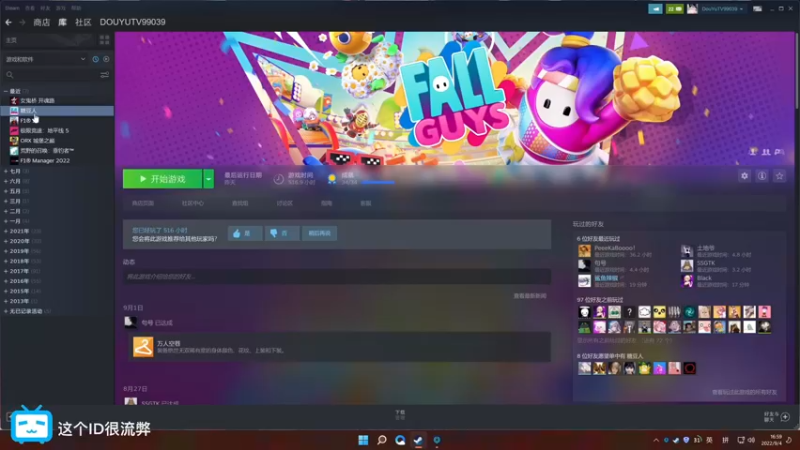Screen dimensions: 800x450
Task: Click the achievements progress bar
Action: coord(378,182)
